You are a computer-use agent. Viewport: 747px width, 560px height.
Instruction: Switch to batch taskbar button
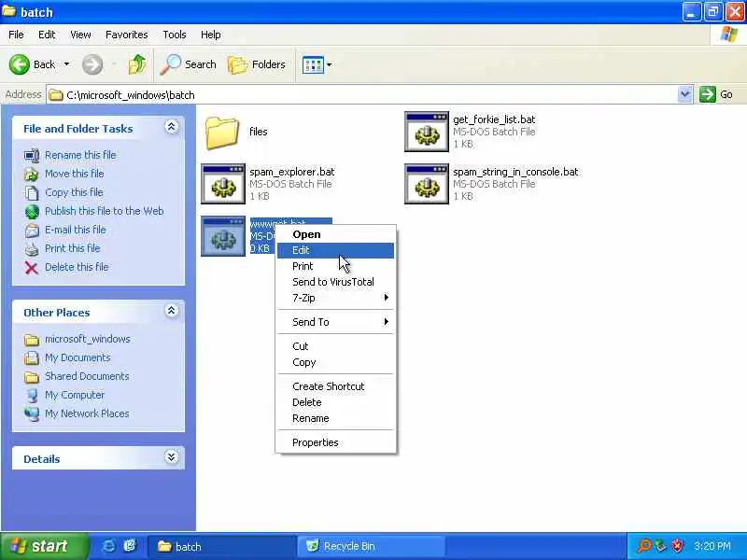pyautogui.click(x=221, y=546)
